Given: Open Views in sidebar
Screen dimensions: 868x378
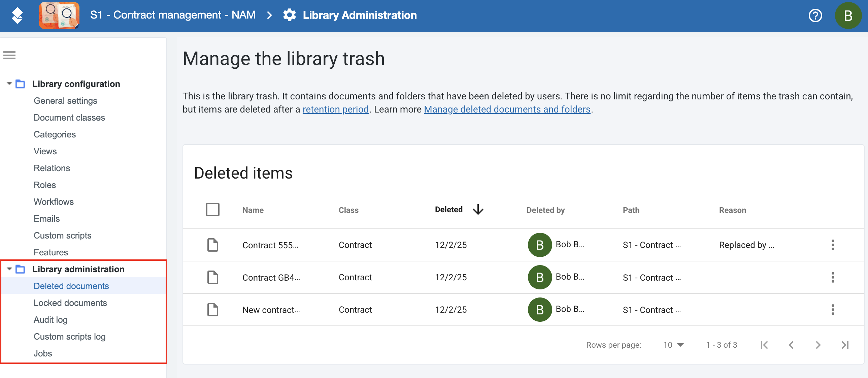Looking at the screenshot, I should point(45,151).
